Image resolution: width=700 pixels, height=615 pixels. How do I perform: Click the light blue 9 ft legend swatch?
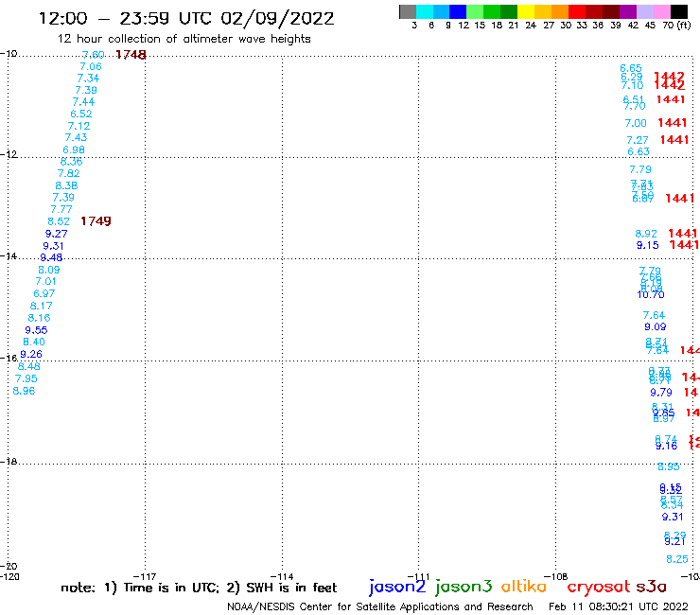[442, 11]
